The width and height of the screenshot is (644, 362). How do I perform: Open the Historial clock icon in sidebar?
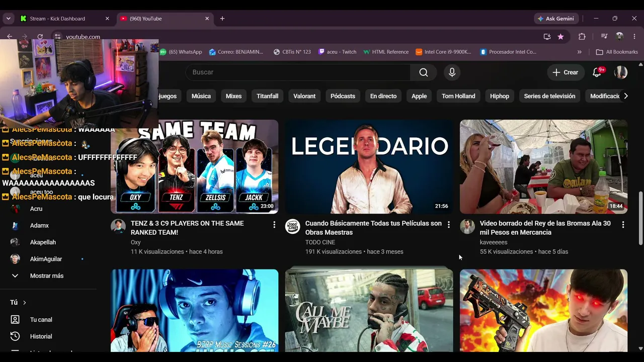(15, 336)
